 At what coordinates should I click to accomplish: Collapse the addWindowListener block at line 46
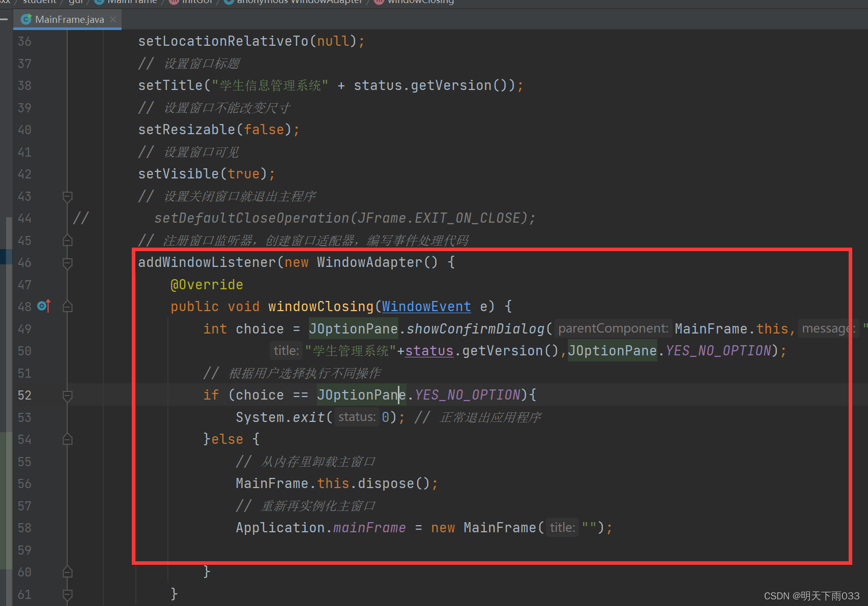pos(67,263)
